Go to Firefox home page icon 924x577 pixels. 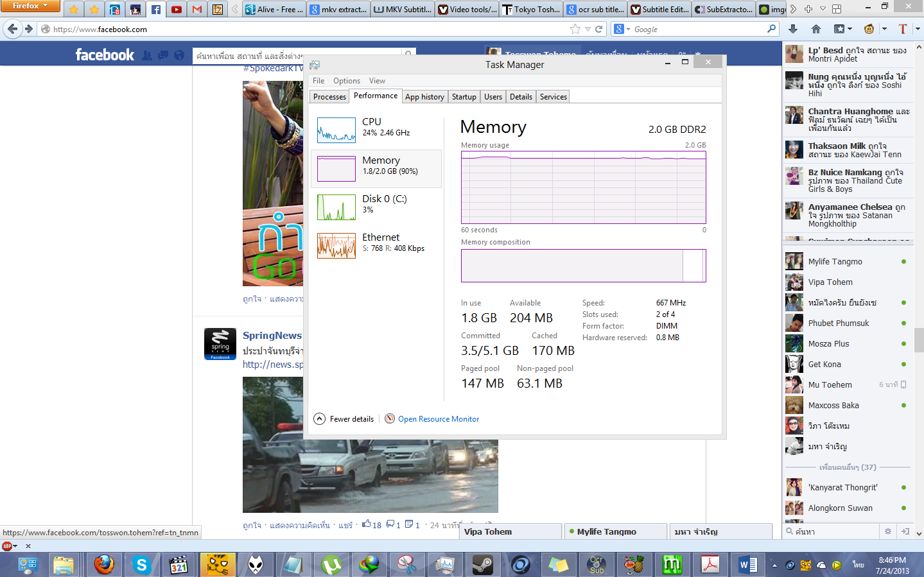point(816,29)
